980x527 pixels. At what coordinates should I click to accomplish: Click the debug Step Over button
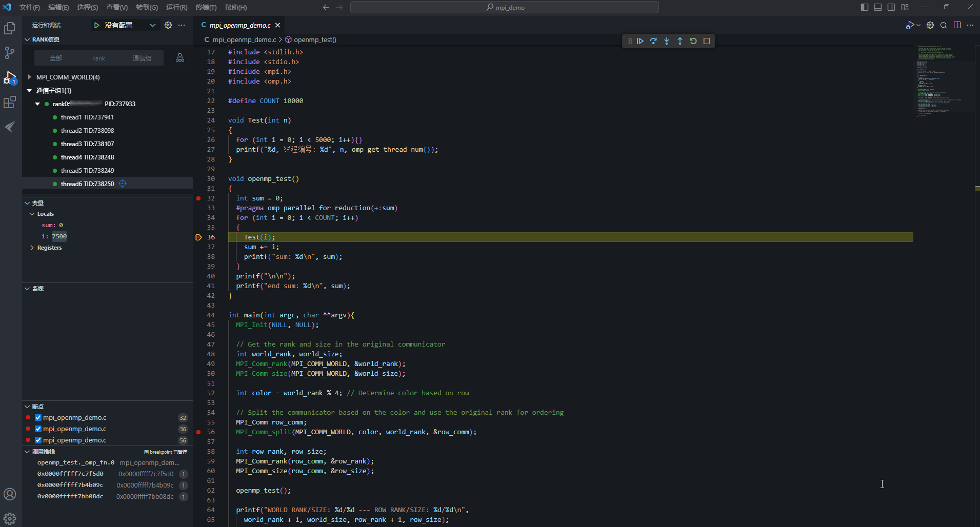(x=653, y=41)
